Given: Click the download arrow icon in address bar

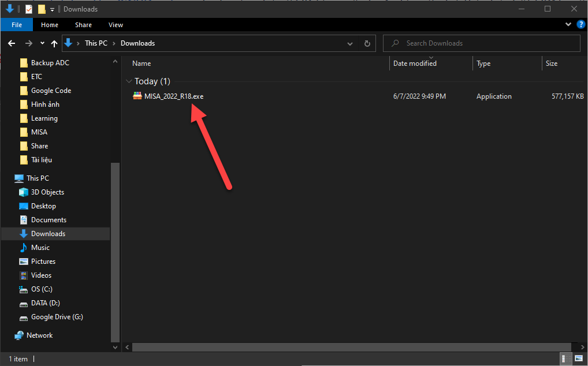Looking at the screenshot, I should coord(68,43).
